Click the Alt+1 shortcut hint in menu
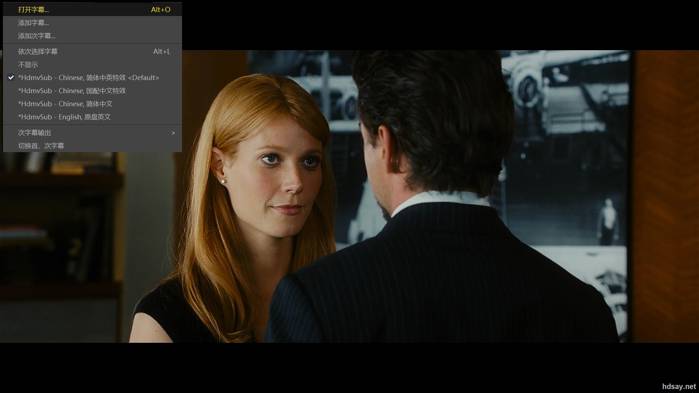This screenshot has height=393, width=699. coord(161,52)
